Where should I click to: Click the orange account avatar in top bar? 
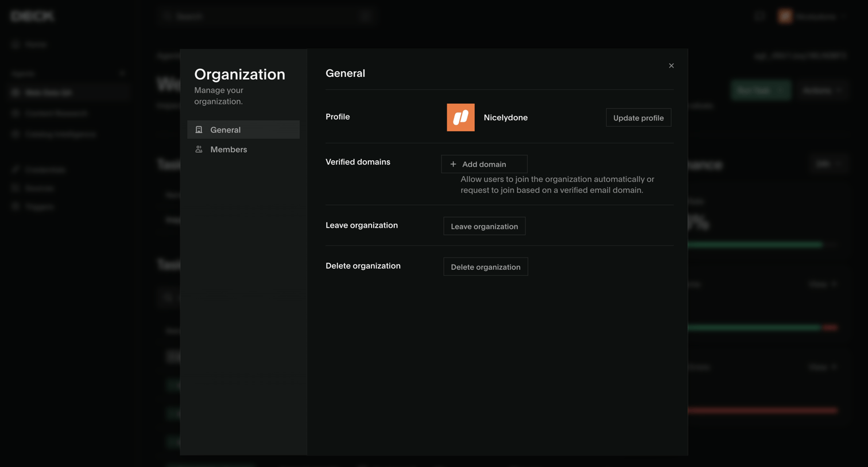click(785, 16)
